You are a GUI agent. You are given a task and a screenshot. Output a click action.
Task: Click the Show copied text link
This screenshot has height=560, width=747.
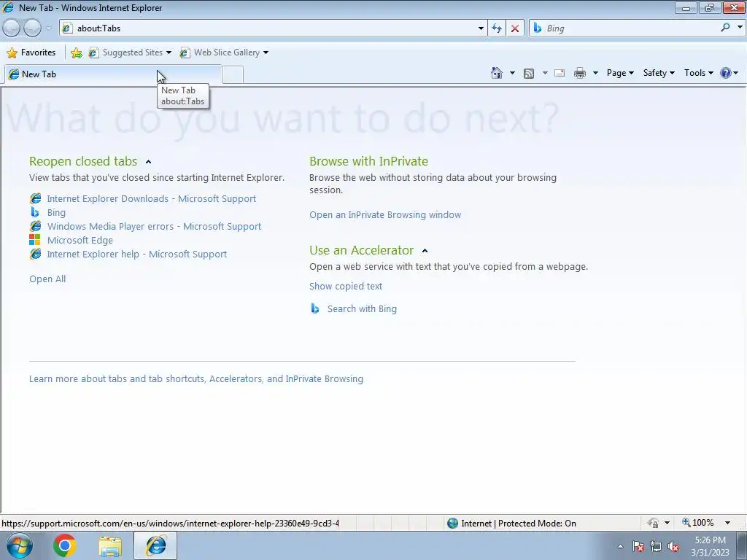(x=345, y=286)
